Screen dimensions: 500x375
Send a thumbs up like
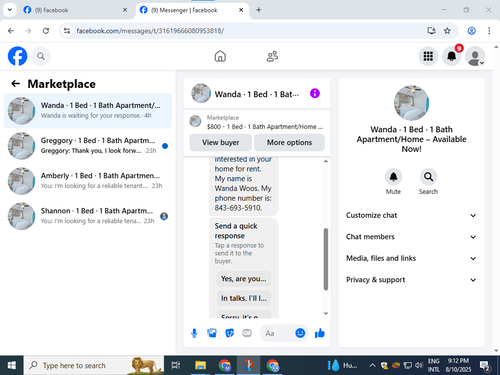(320, 333)
